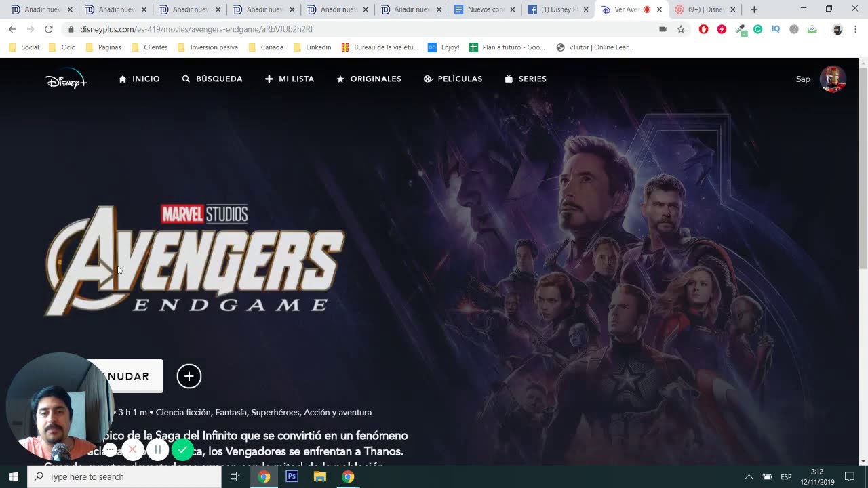This screenshot has width=868, height=488.
Task: Click ESP language indicator
Action: click(x=786, y=476)
